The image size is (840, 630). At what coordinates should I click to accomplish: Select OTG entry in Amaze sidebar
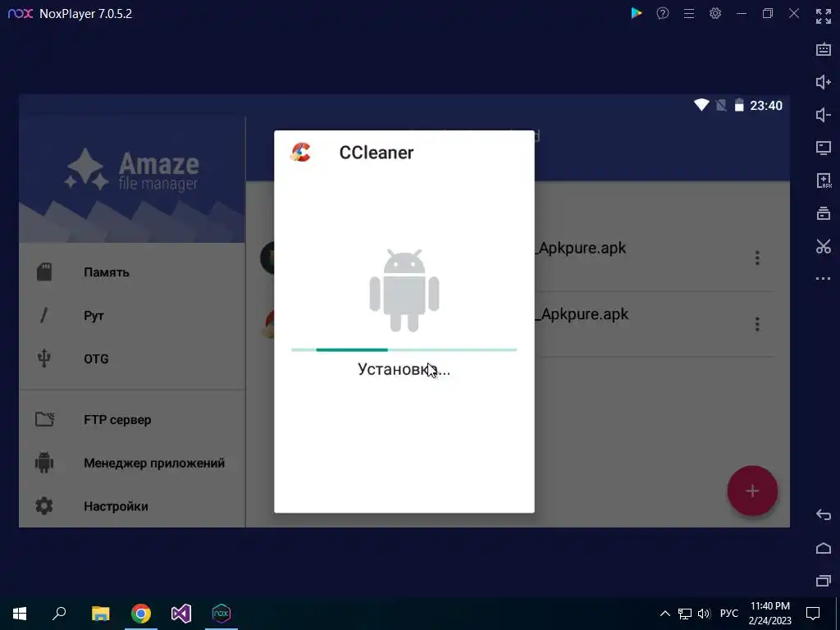pyautogui.click(x=132, y=359)
